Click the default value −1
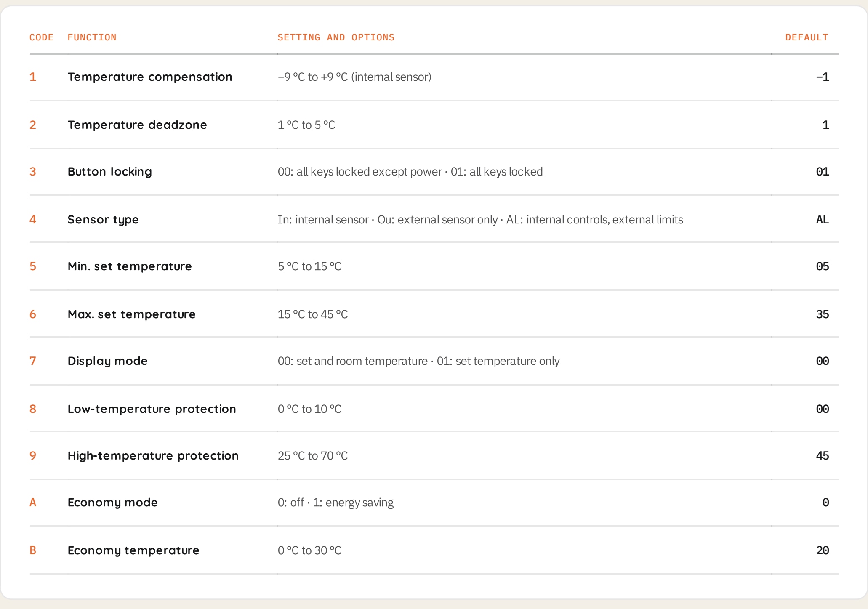The width and height of the screenshot is (868, 609). 823,77
